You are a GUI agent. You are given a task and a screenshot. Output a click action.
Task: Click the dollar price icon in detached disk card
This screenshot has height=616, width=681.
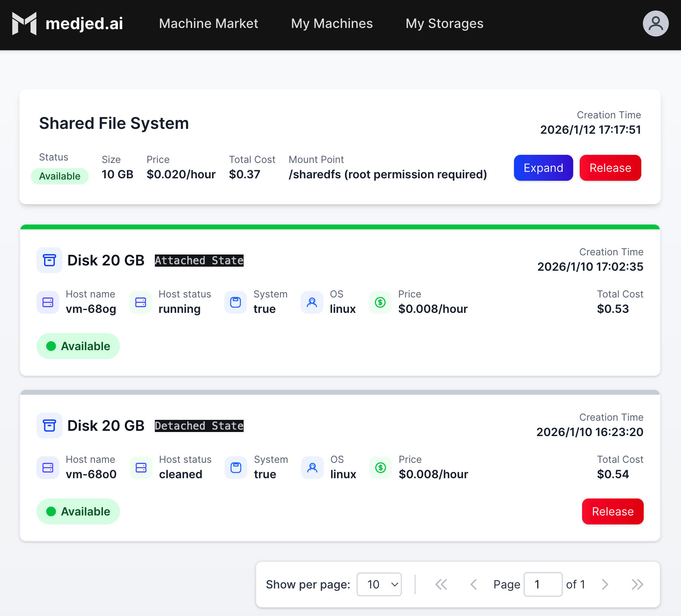coord(381,468)
